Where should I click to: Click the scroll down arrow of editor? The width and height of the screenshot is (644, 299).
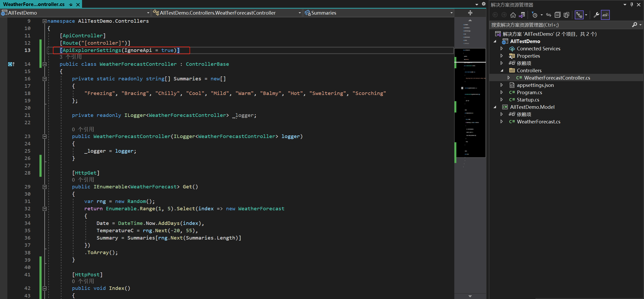(470, 296)
